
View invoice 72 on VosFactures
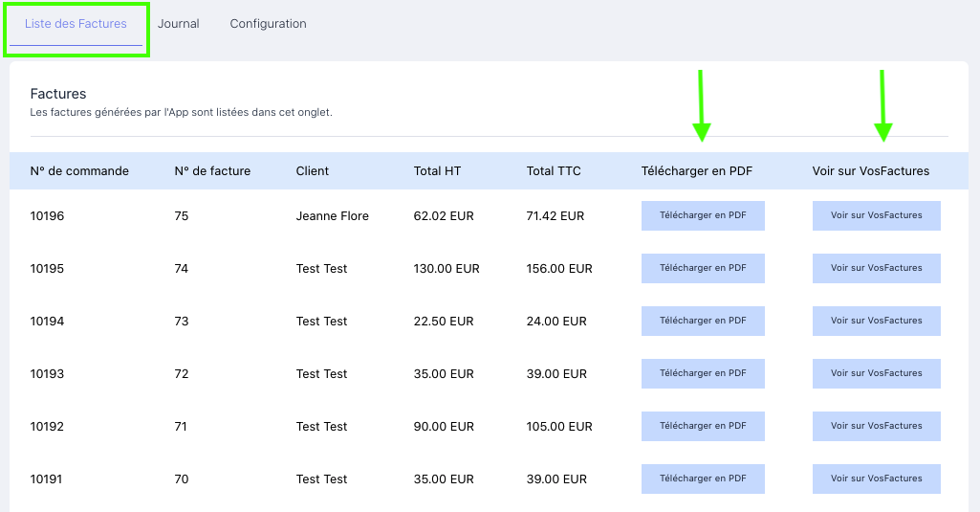coord(876,373)
